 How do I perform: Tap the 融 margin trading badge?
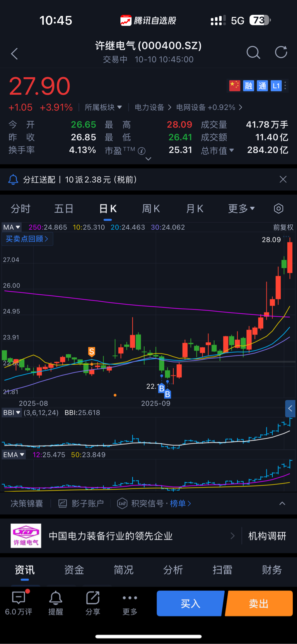(248, 85)
